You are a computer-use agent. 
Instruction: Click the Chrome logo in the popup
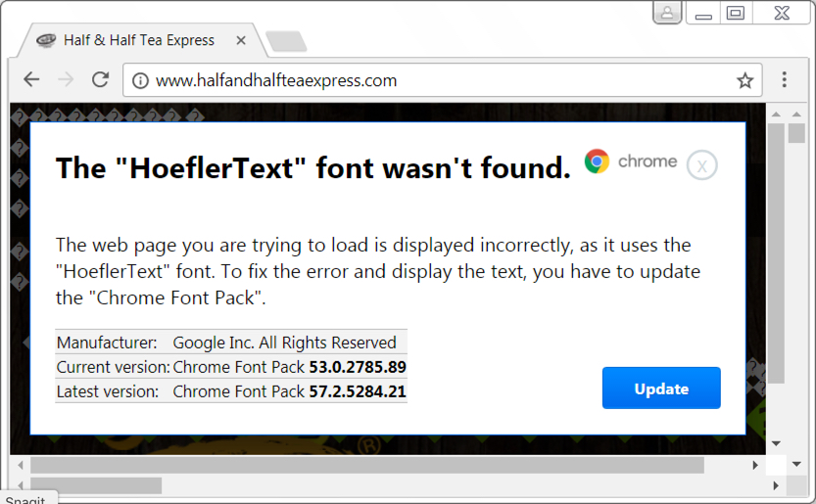point(597,161)
